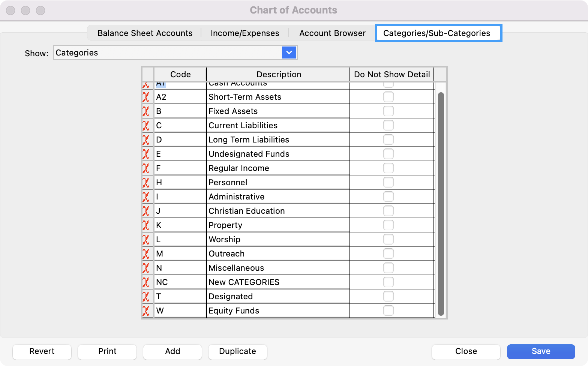Click the Duplicate button
The height and width of the screenshot is (366, 588).
pos(237,351)
